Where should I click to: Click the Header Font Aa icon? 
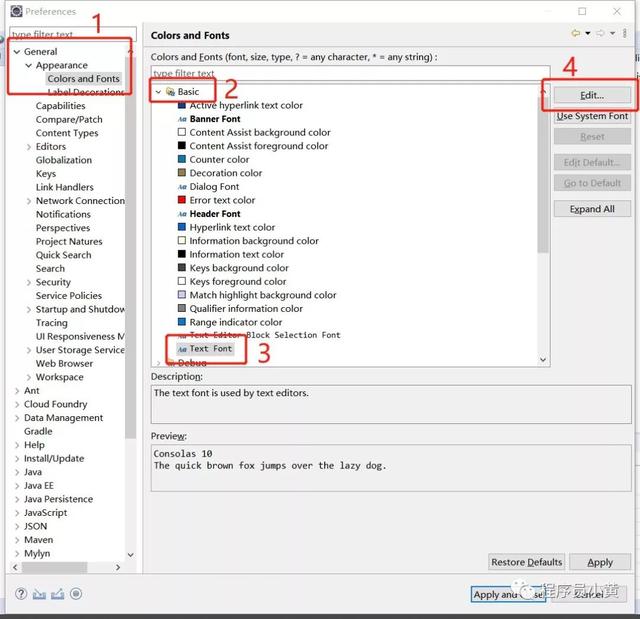[x=182, y=214]
